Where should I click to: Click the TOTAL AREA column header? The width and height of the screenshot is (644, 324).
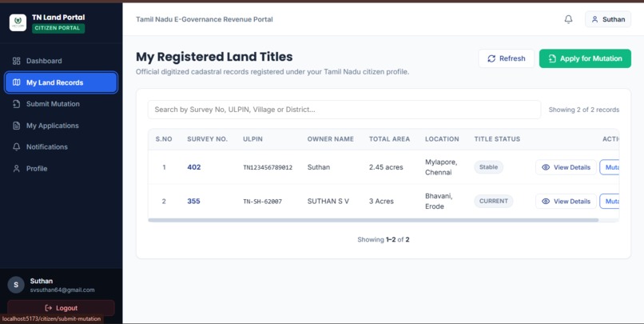(389, 139)
